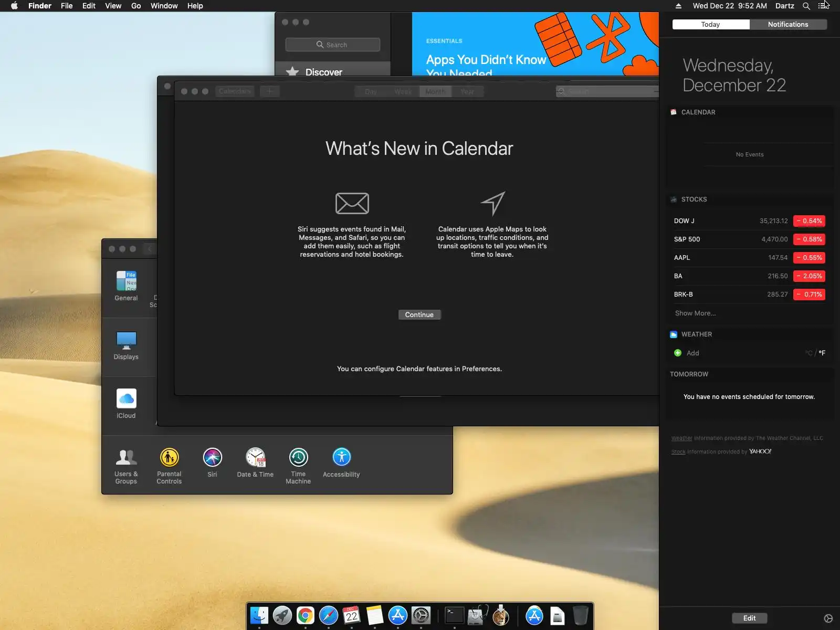Image resolution: width=840 pixels, height=630 pixels.
Task: Click Show More... in Stocks widget
Action: (x=695, y=313)
